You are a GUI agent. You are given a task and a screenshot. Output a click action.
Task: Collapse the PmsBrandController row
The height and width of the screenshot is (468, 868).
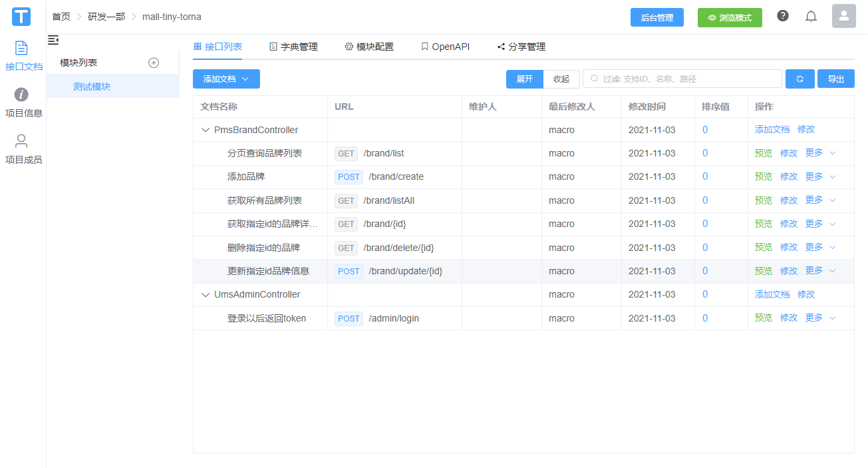206,130
